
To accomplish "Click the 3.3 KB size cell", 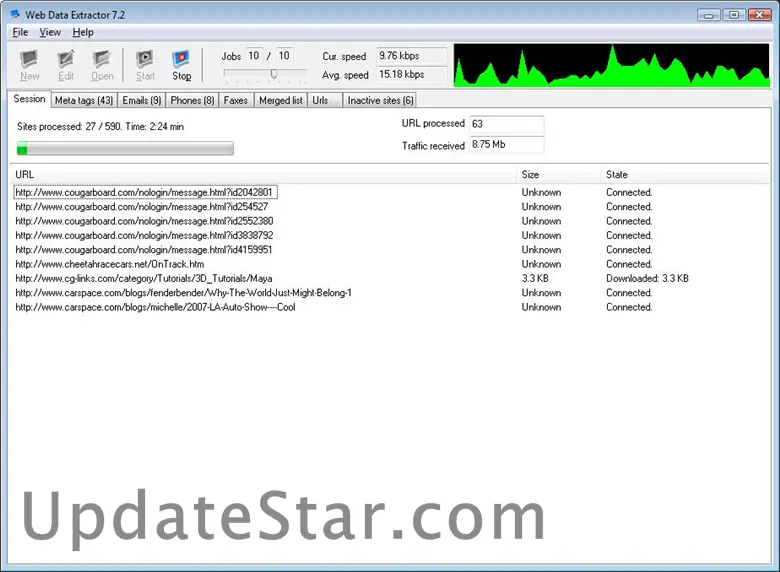I will click(535, 279).
